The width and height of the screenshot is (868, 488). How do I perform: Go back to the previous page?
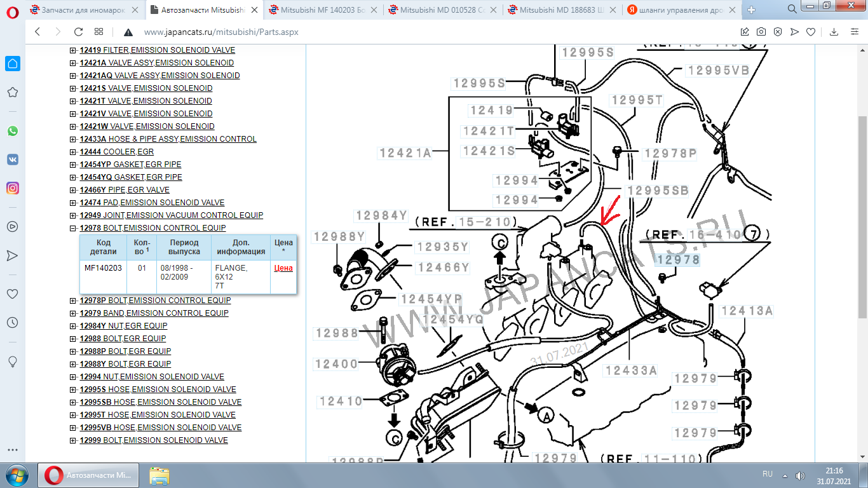pos(37,32)
